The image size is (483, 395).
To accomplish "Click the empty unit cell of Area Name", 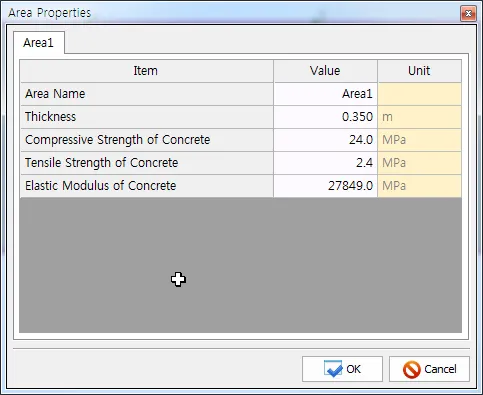I will 420,94.
